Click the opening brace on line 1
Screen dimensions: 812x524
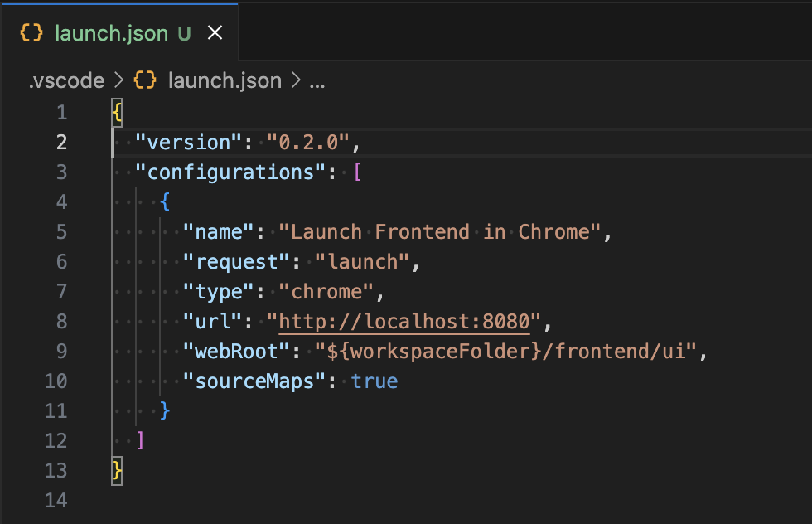118,110
